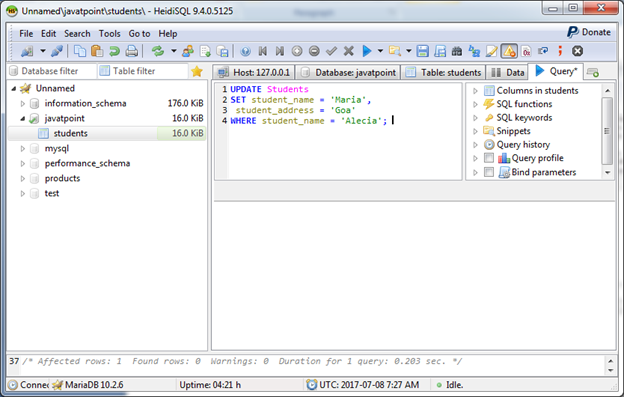Click the insert row plus icon
624x397 pixels.
pyautogui.click(x=297, y=51)
